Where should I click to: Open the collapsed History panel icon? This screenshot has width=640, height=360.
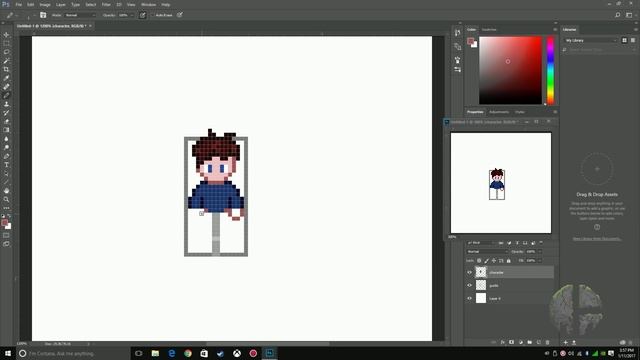[458, 33]
